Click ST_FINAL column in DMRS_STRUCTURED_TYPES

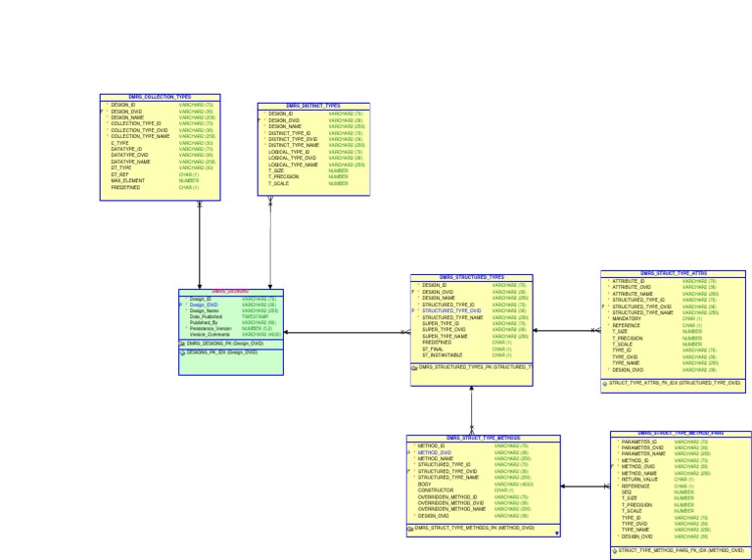tap(433, 350)
